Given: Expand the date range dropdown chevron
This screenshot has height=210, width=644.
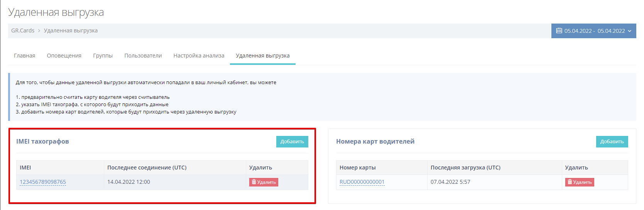Looking at the screenshot, I should point(629,31).
